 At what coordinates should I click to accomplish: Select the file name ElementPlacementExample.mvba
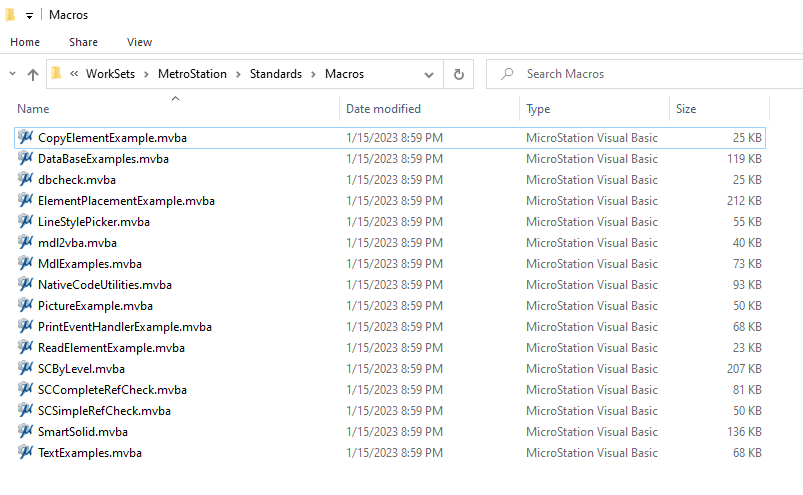click(126, 201)
